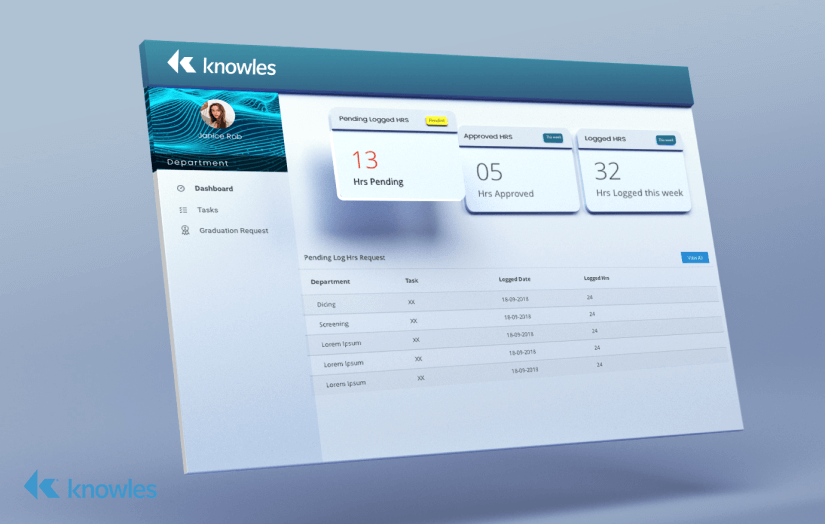Click the 24 hours value in Dicing row

pos(590,297)
